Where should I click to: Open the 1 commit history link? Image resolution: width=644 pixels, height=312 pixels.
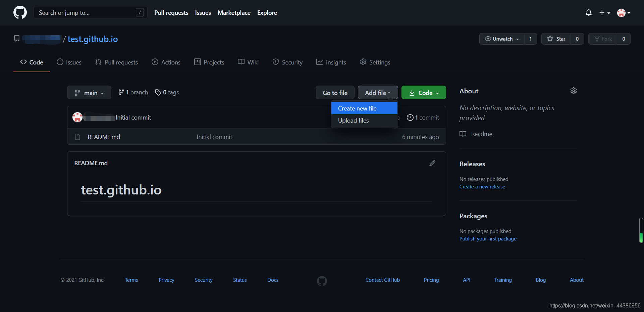423,118
